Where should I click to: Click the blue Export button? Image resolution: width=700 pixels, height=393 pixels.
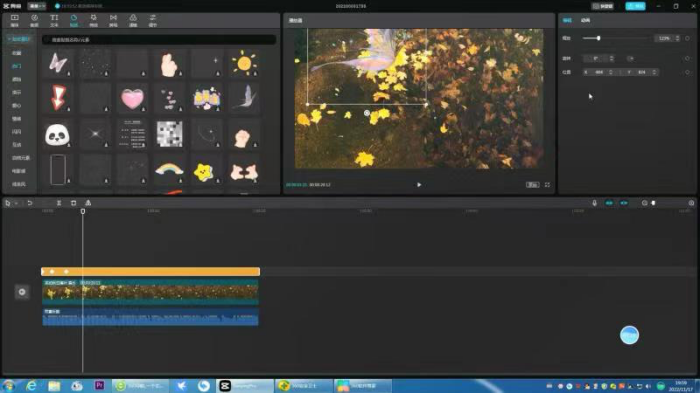[635, 6]
